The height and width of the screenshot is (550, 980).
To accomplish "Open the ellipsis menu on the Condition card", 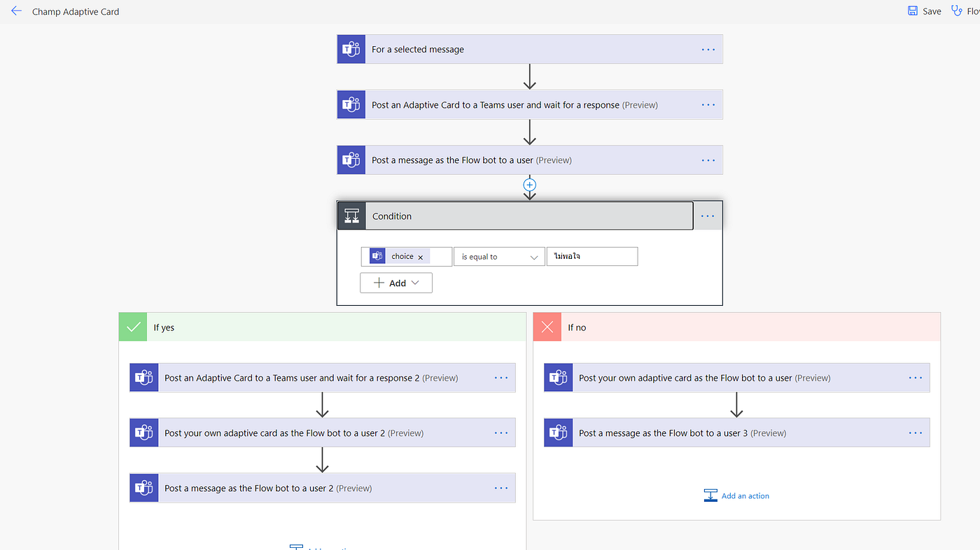I will point(708,216).
